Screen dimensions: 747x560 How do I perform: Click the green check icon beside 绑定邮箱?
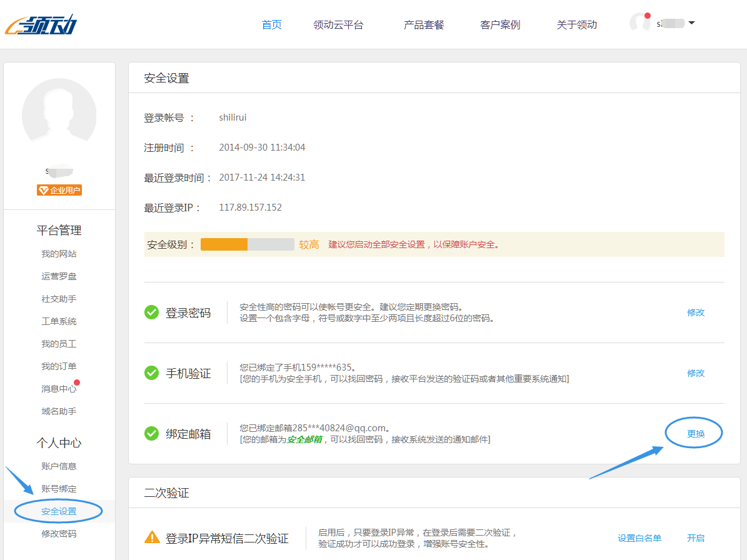pos(151,433)
